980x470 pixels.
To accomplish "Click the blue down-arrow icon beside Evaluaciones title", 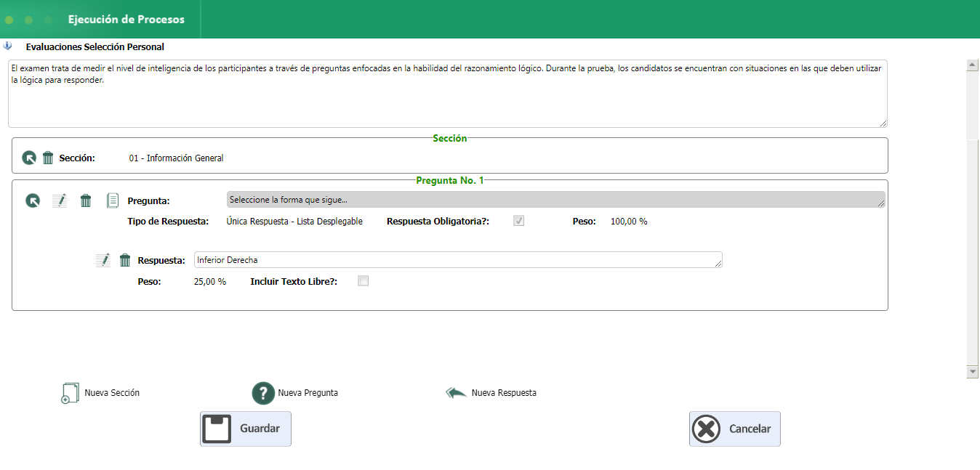I will [x=8, y=46].
